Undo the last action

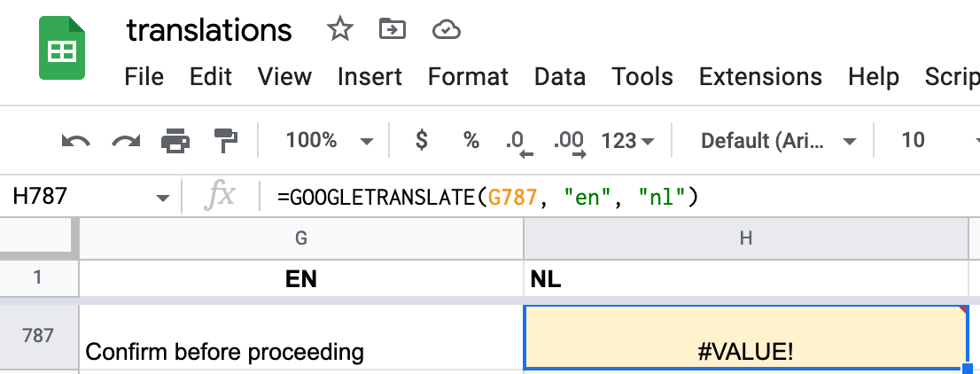pos(75,140)
